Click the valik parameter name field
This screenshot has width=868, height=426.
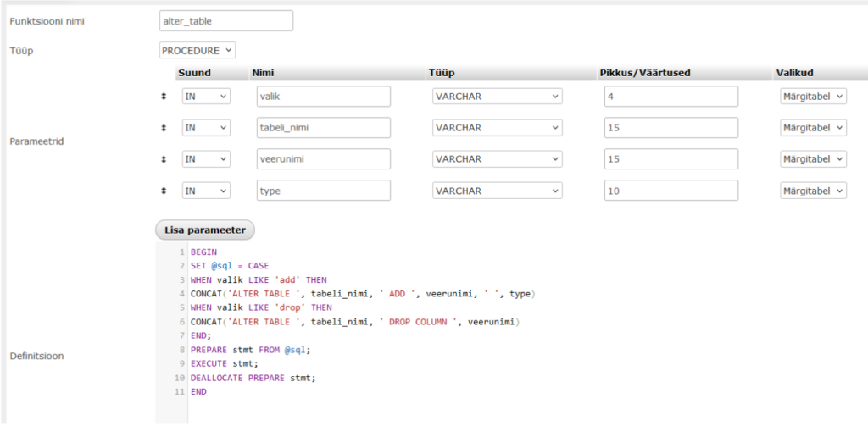pos(323,97)
